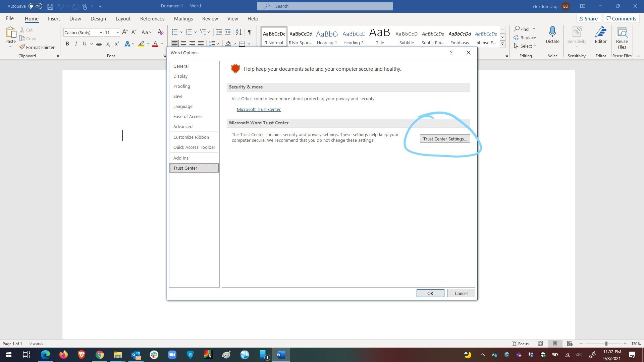Decrease indent icon
The width and height of the screenshot is (644, 362).
(x=219, y=32)
